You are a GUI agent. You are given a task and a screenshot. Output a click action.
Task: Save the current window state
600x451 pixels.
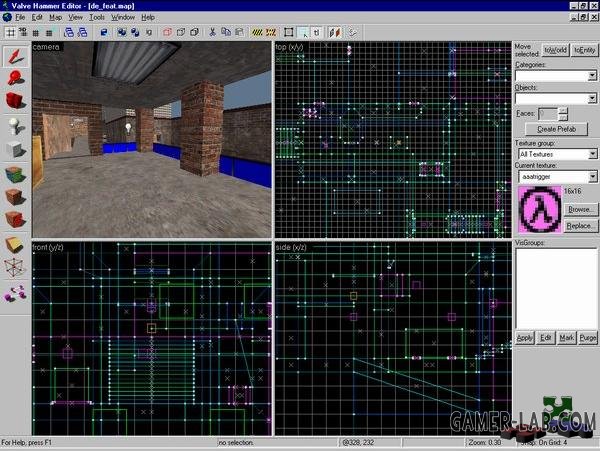coord(82,33)
